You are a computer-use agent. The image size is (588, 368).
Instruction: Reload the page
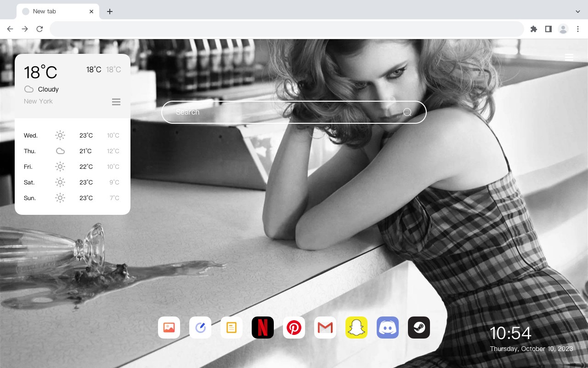(x=40, y=29)
